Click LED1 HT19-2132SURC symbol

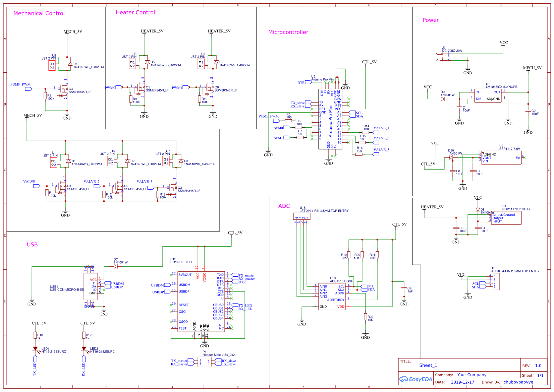point(35,349)
